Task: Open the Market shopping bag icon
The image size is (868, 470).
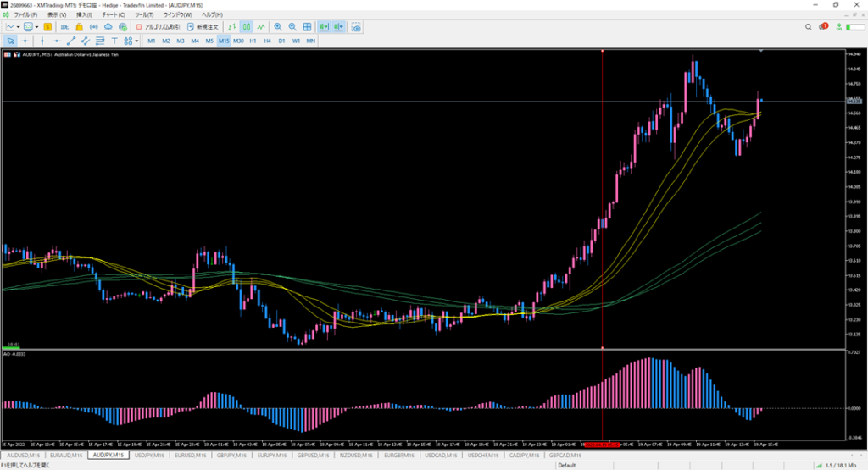Action: [x=79, y=27]
